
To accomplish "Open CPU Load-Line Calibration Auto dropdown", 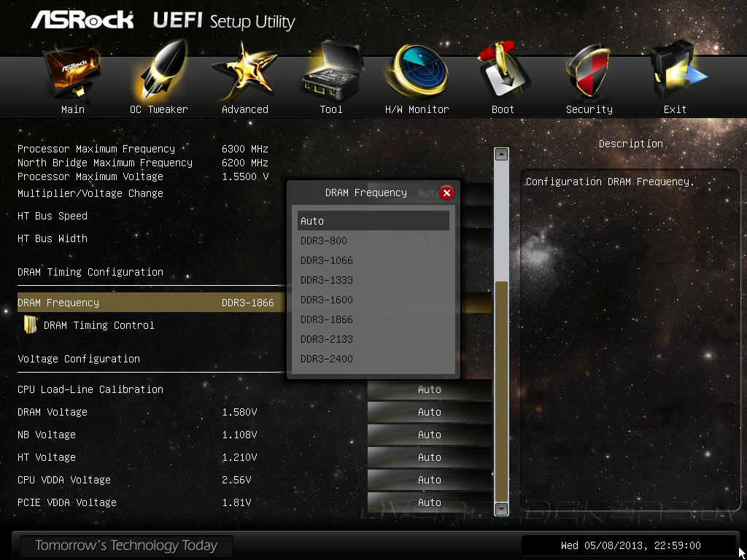I will (x=430, y=390).
